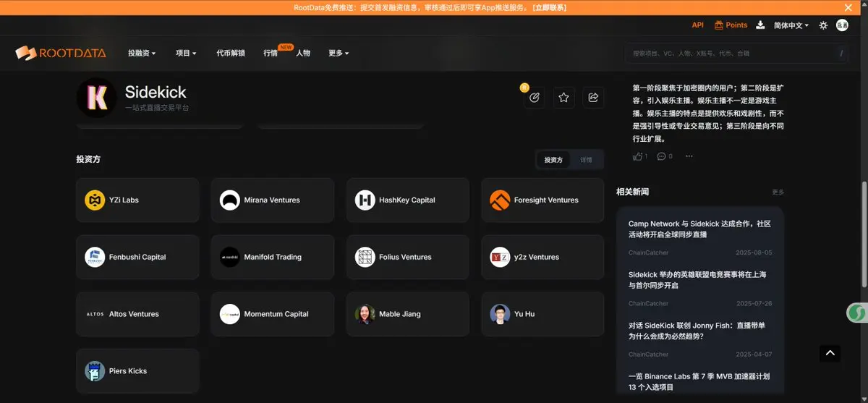Screen dimensions: 868x403
Task: Click the y2z Ventures logo
Action: 500,257
